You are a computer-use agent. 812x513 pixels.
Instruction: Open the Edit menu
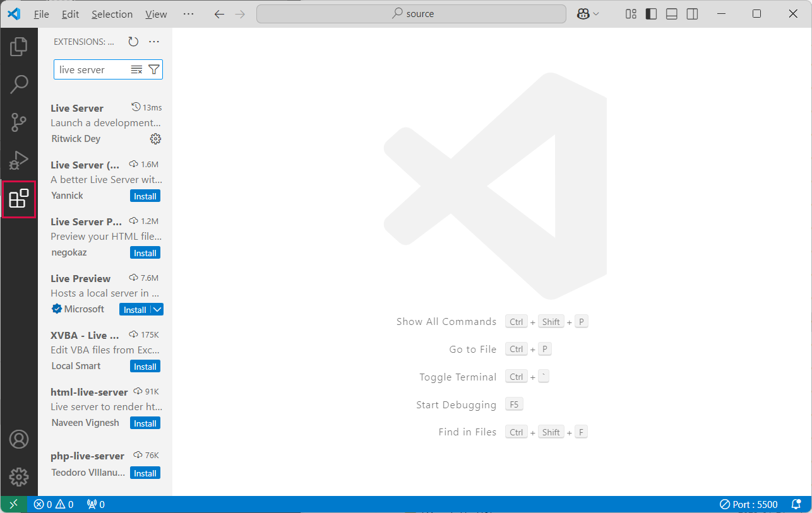(70, 14)
